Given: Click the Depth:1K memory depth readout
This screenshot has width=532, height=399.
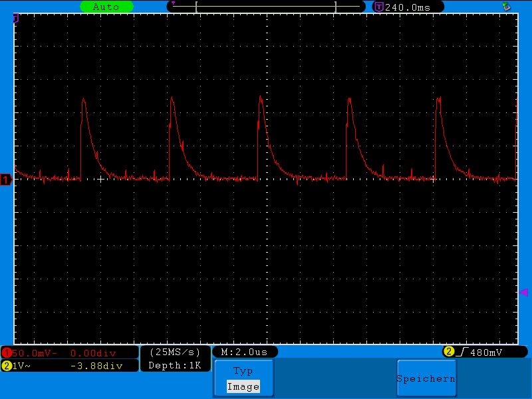Looking at the screenshot, I should (x=175, y=365).
